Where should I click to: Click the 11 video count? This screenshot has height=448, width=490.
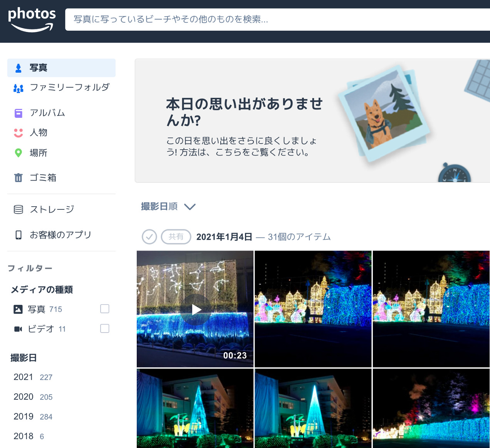pyautogui.click(x=62, y=329)
